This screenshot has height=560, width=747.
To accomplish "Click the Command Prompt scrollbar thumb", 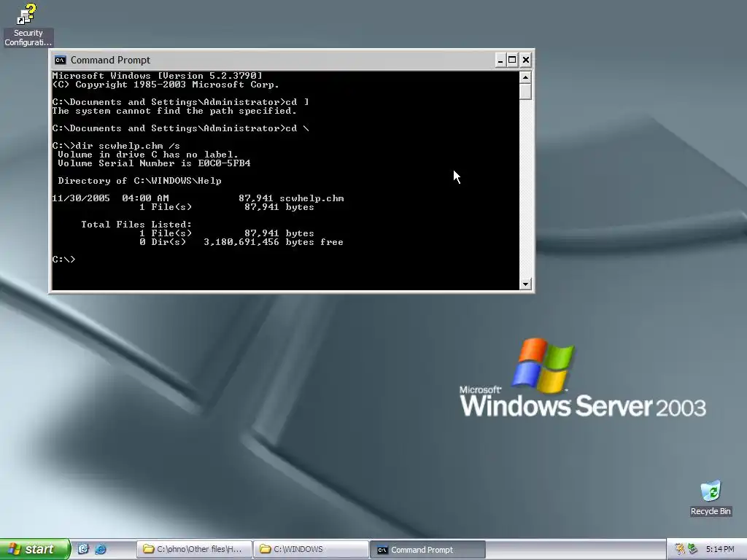I will (x=525, y=91).
